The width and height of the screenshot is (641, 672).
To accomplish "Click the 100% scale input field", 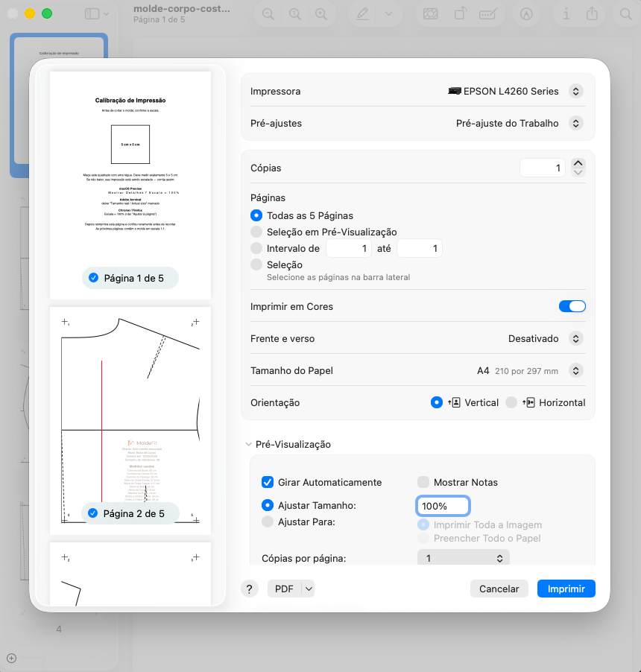I will tap(443, 506).
